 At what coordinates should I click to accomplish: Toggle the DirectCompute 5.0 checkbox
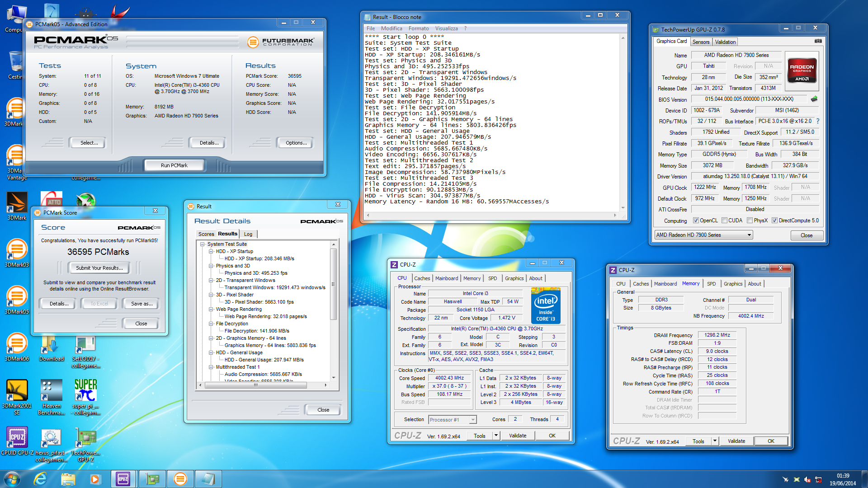775,221
